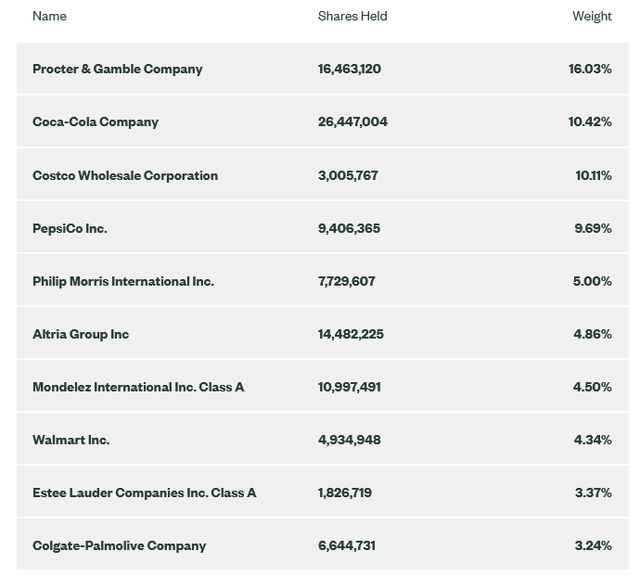Click shares value 3,005,767
The image size is (640, 576).
coord(348,175)
